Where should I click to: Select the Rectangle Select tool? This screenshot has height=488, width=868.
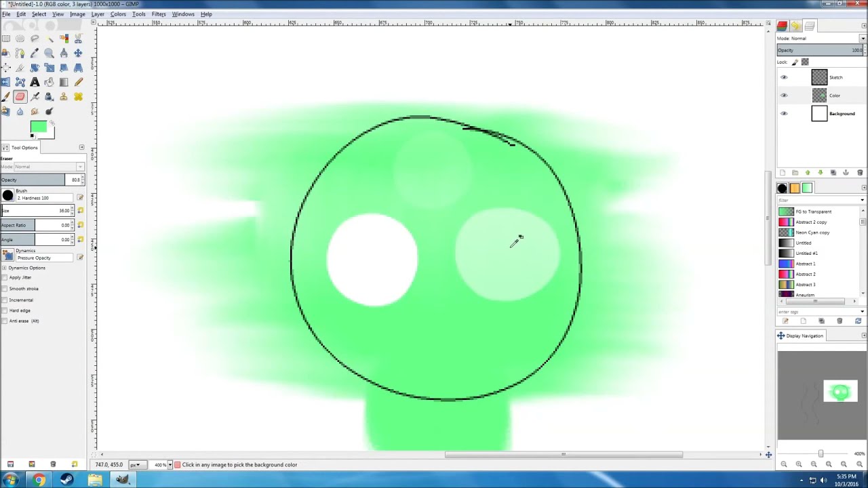[x=6, y=39]
